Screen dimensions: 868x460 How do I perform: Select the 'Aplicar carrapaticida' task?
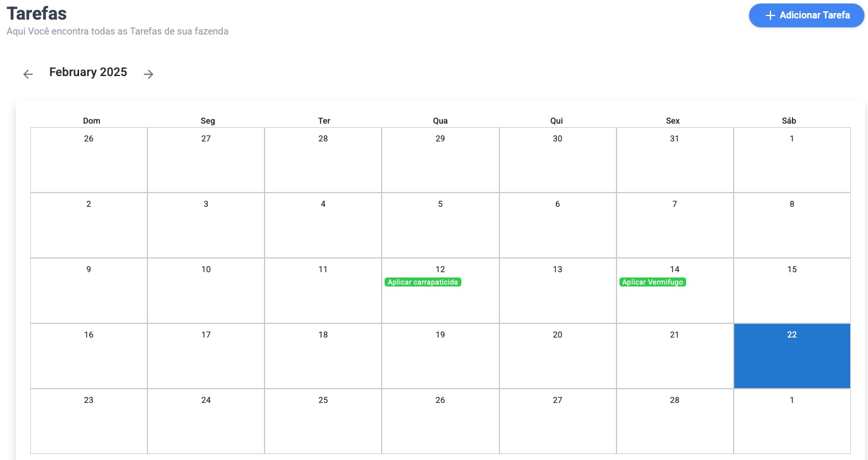422,282
